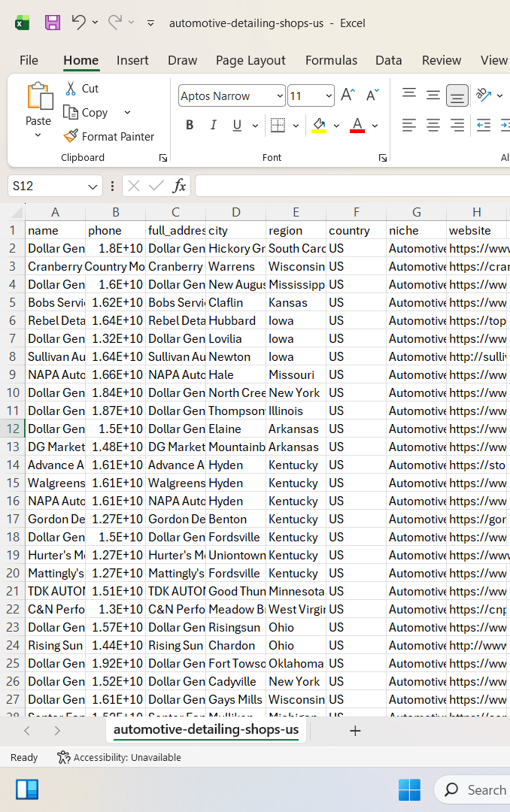The height and width of the screenshot is (812, 510).
Task: Select row 12 header
Action: point(13,429)
